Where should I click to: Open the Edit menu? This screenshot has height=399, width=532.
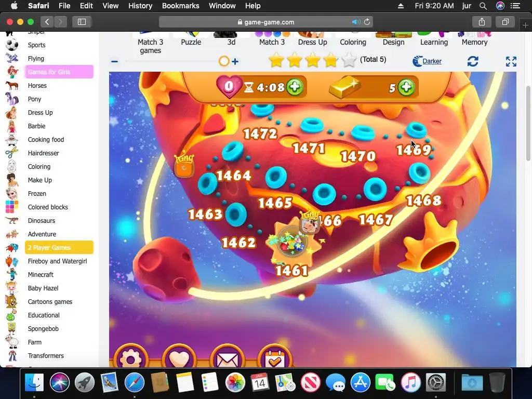(87, 6)
